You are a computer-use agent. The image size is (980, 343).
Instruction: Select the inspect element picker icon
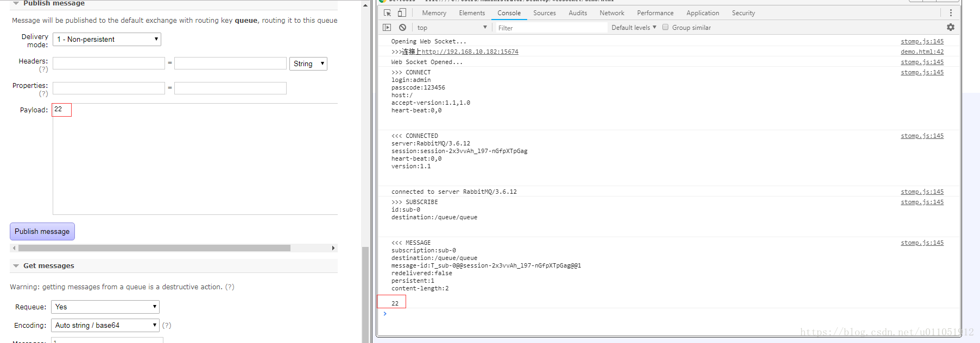(x=387, y=12)
